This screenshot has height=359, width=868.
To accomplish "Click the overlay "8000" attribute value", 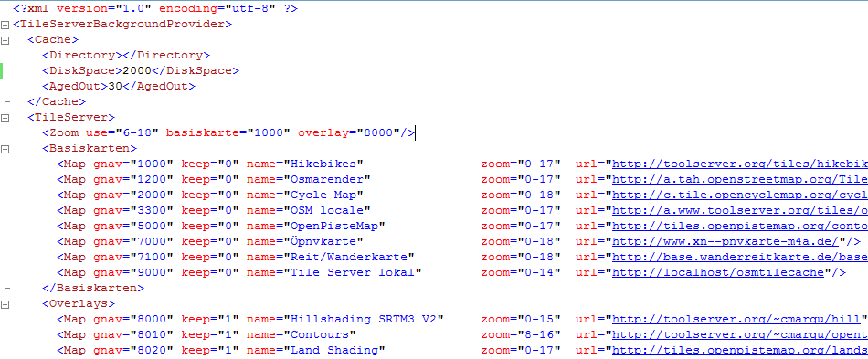I will tap(376, 132).
